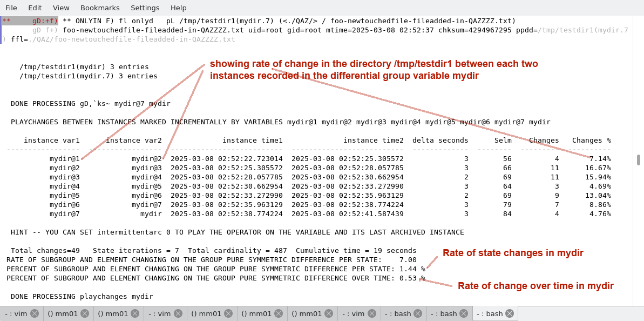Click the 16.67% value in Changes % column

(x=600, y=168)
